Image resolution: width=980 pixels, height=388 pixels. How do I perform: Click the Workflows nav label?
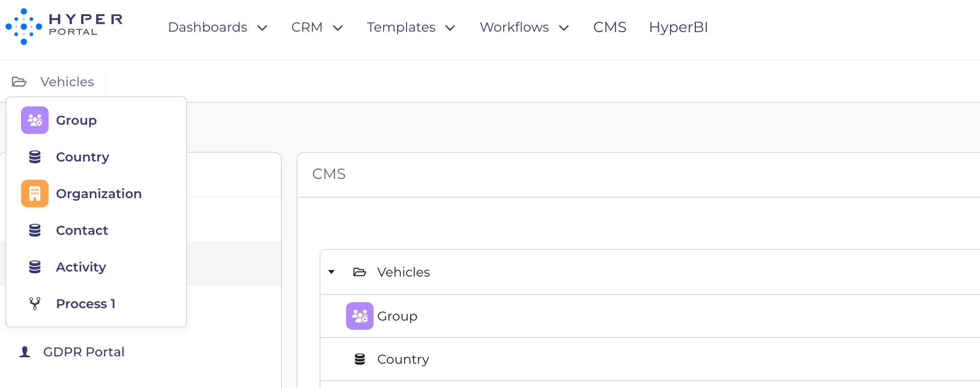(514, 27)
